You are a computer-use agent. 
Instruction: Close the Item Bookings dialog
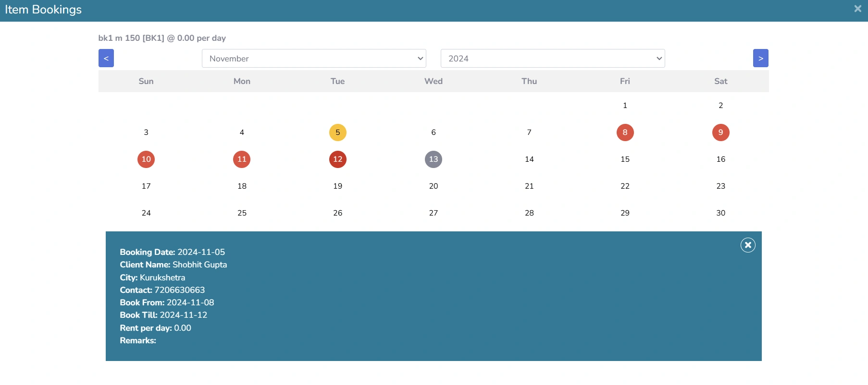(857, 9)
